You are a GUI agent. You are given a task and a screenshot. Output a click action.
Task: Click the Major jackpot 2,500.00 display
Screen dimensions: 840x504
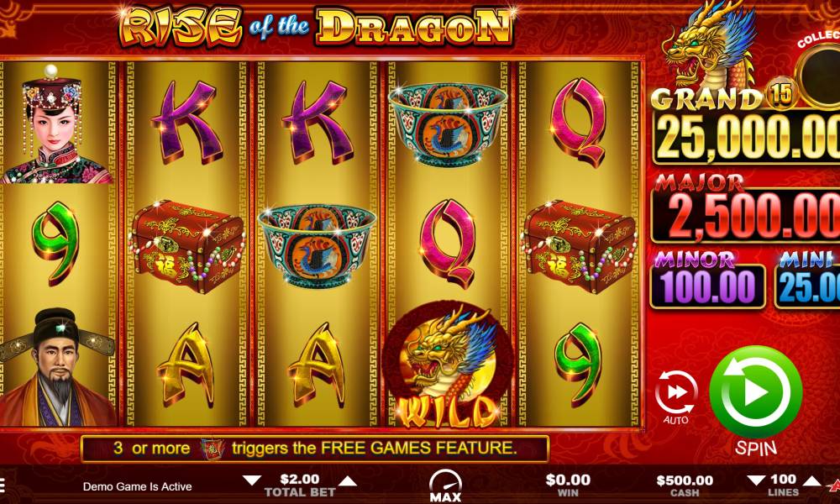pos(746,214)
